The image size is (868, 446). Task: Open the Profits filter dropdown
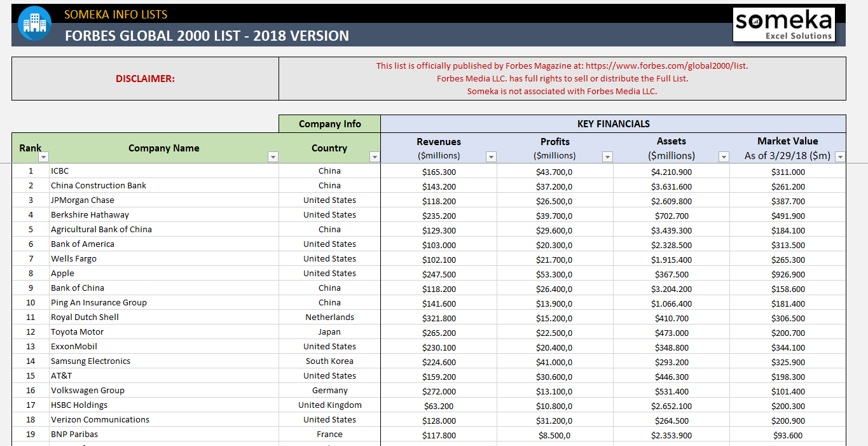[607, 157]
